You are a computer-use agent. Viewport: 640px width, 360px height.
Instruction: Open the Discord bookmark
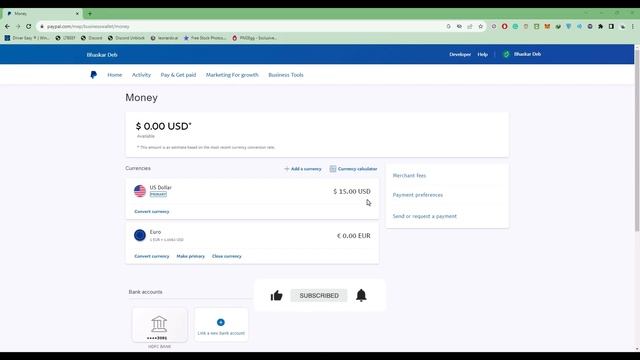(x=91, y=38)
